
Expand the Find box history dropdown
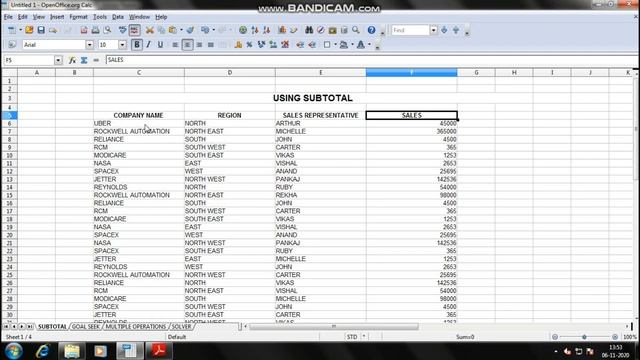pyautogui.click(x=433, y=30)
